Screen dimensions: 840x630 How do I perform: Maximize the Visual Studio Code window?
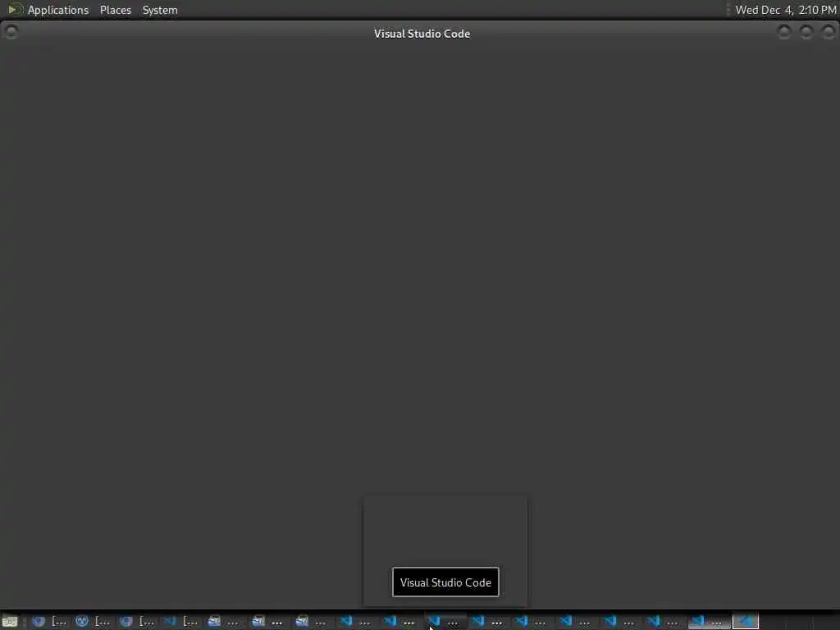click(x=806, y=32)
